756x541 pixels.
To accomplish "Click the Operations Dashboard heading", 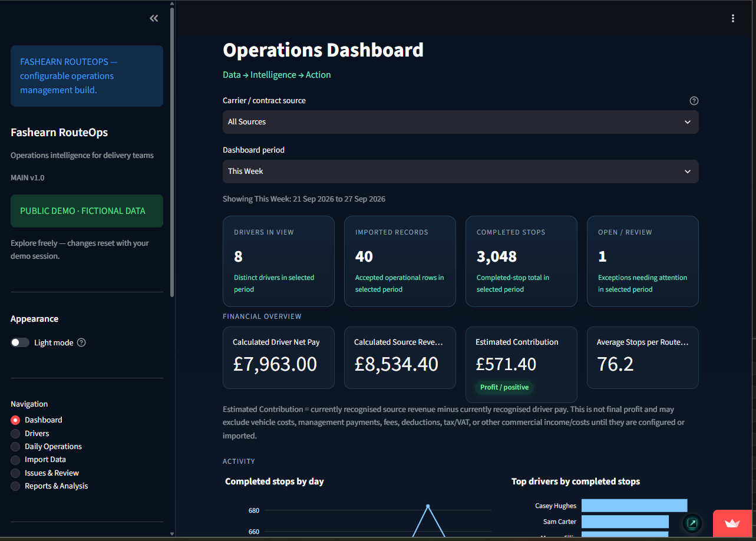I will [x=323, y=50].
